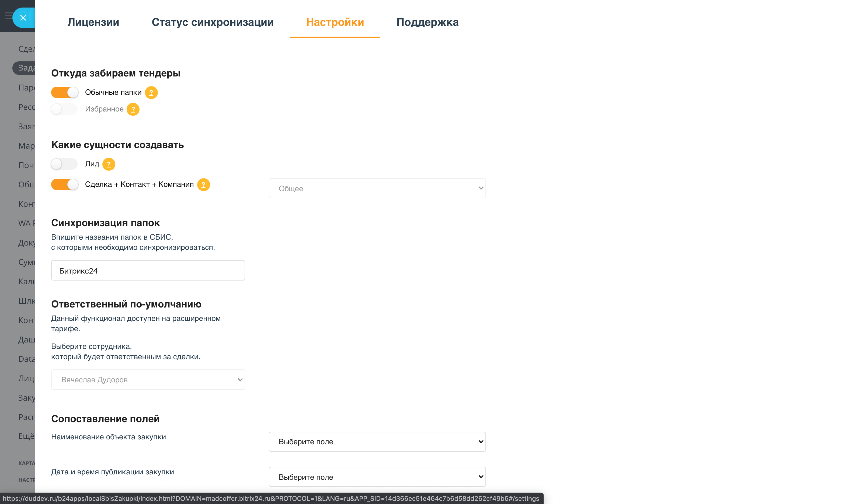Open the Общее dropdown
The width and height of the screenshot is (862, 504).
coord(377,188)
